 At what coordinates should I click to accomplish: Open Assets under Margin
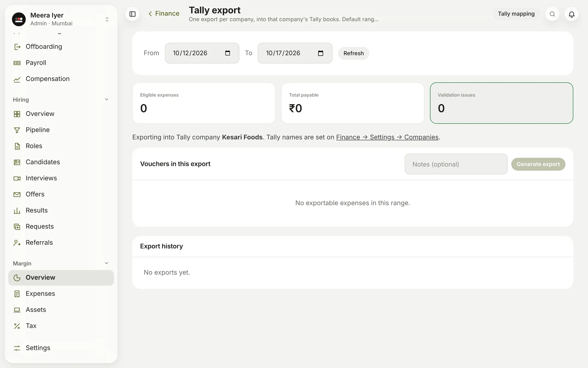pyautogui.click(x=61, y=310)
